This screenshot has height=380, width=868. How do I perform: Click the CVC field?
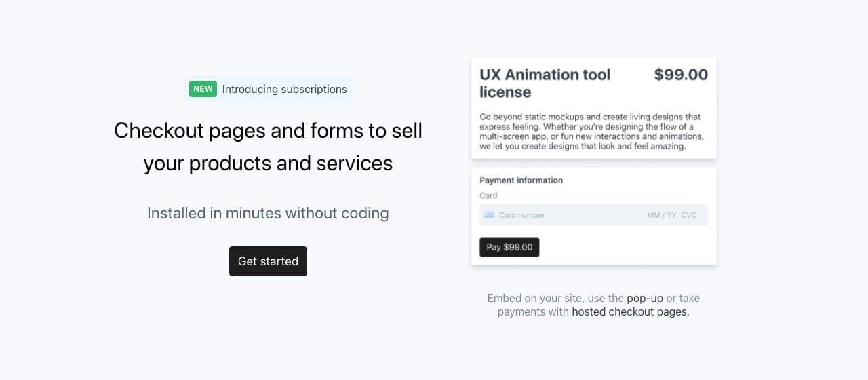pos(688,215)
